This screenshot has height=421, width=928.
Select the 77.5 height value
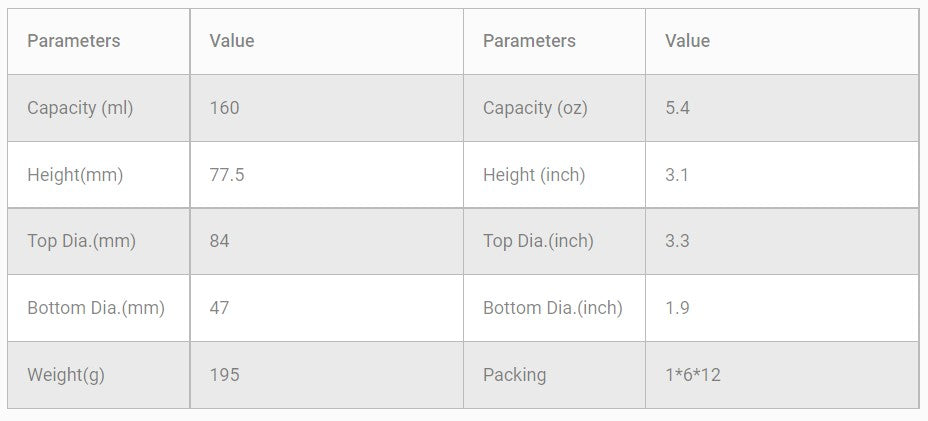pos(227,175)
